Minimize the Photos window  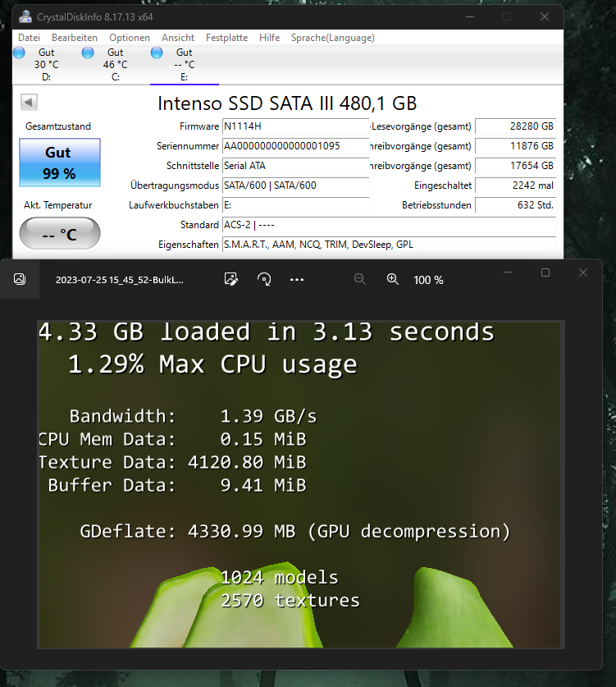tap(508, 273)
